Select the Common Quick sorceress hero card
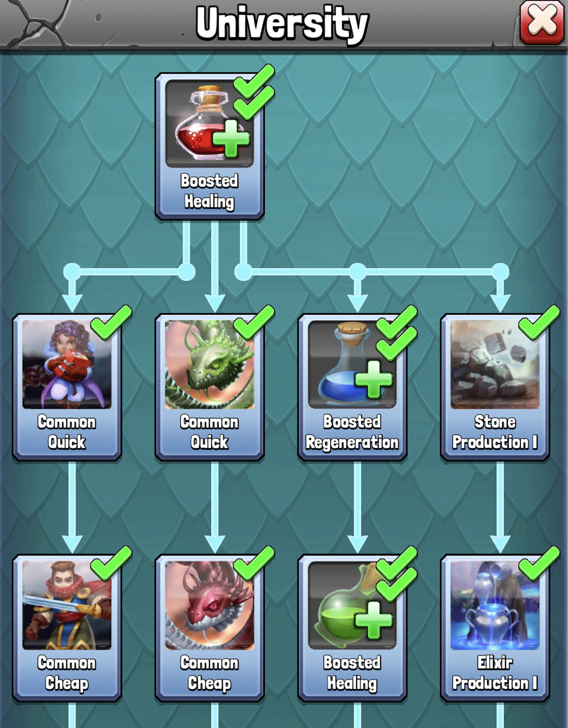568x728 pixels. [67, 387]
